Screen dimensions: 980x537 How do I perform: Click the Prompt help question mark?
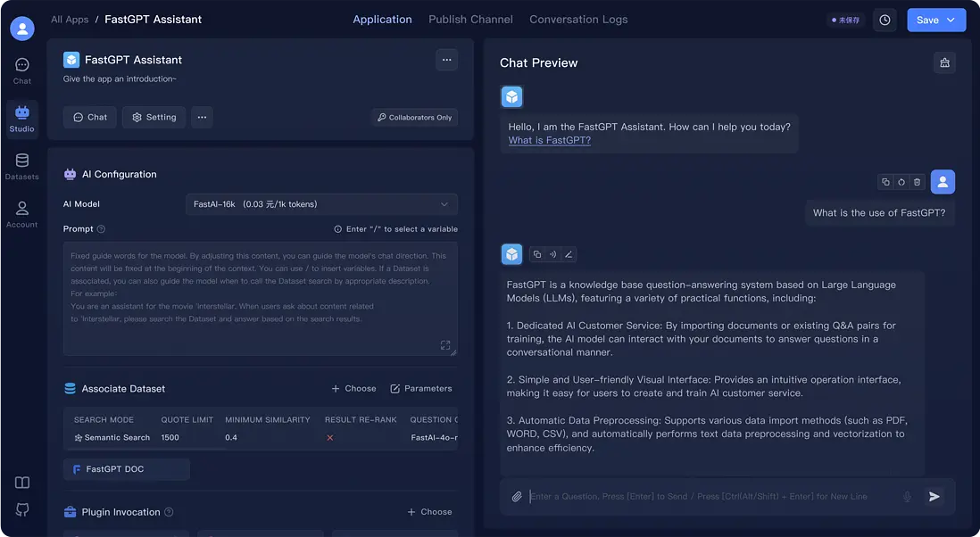click(101, 229)
